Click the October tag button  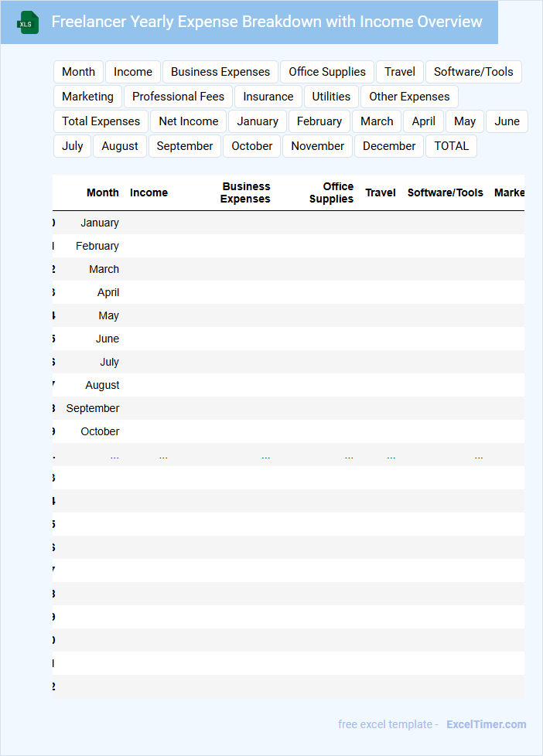(x=252, y=145)
